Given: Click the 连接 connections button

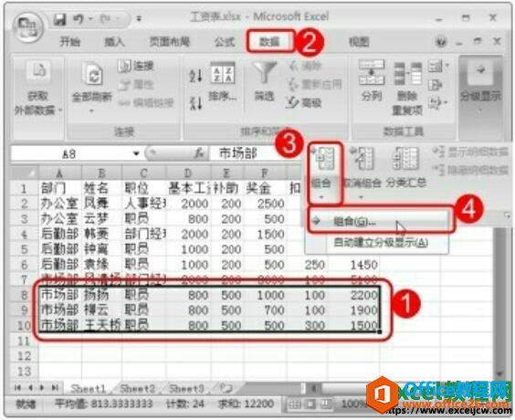Looking at the screenshot, I should pos(136,66).
